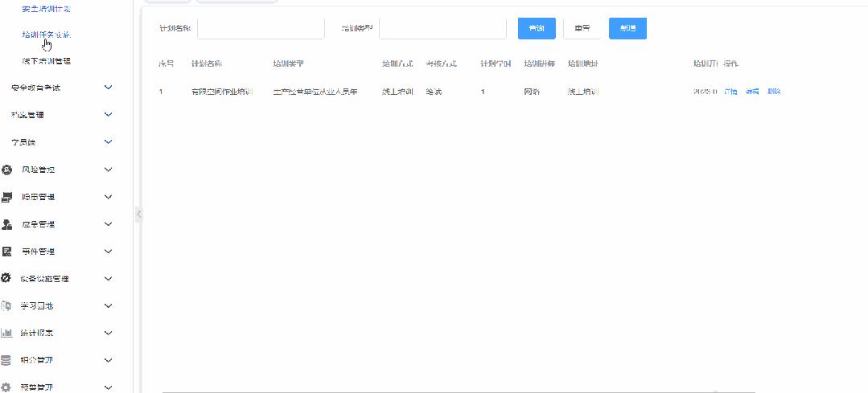
Task: Open the 安全教育考试 menu label
Action: 36,88
